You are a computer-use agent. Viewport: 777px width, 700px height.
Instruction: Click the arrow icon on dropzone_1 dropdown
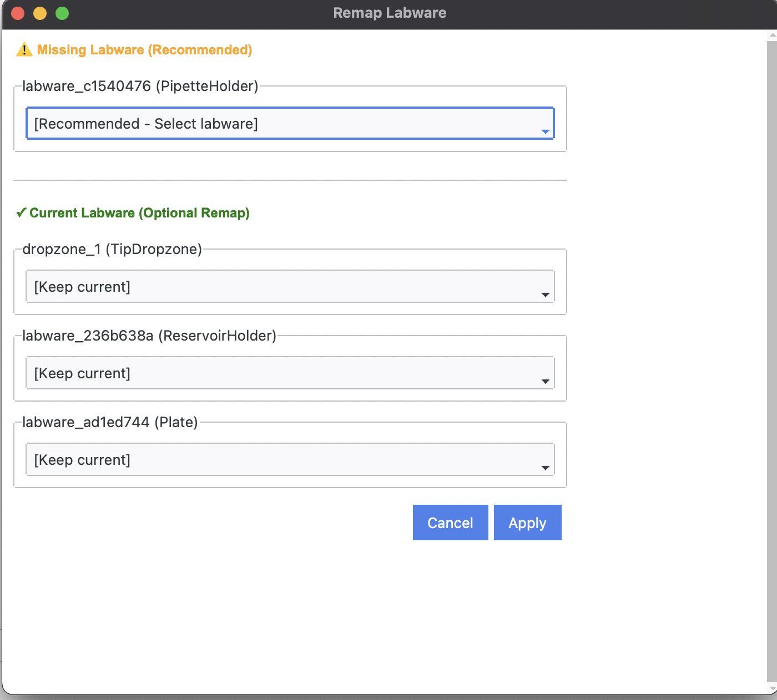(x=545, y=295)
